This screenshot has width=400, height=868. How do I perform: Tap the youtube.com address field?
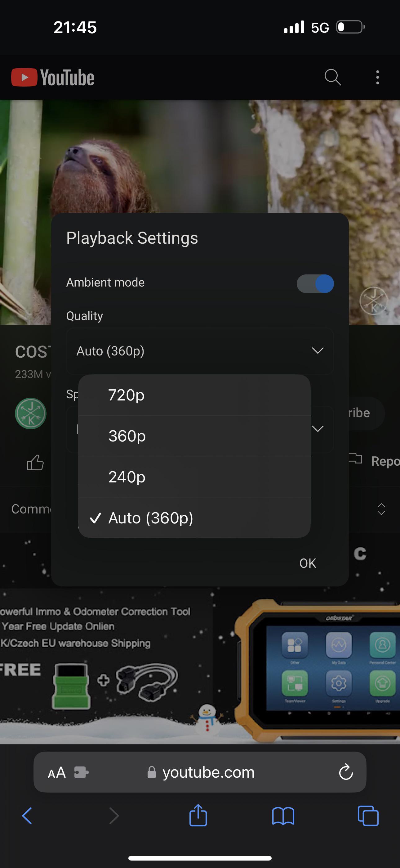coord(200,772)
